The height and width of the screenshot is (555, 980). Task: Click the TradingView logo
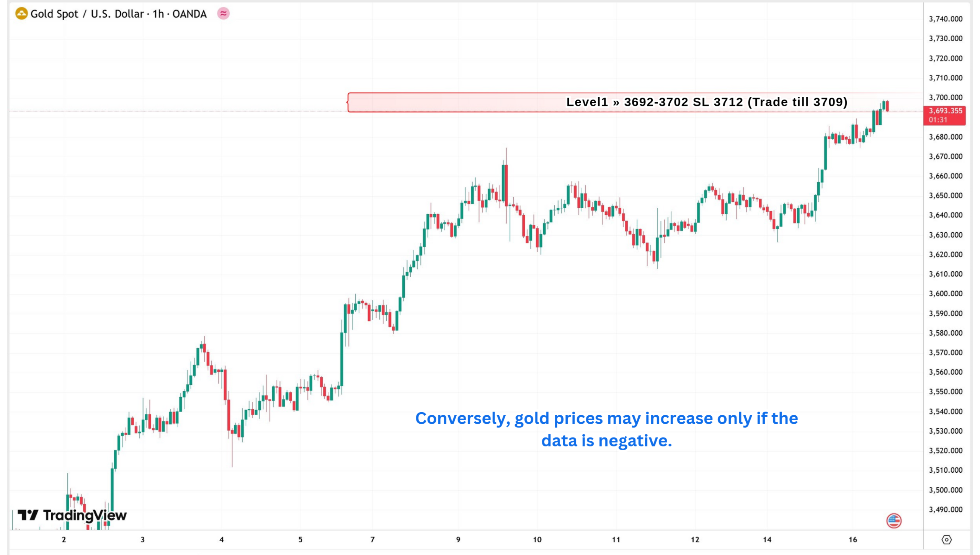tap(72, 515)
